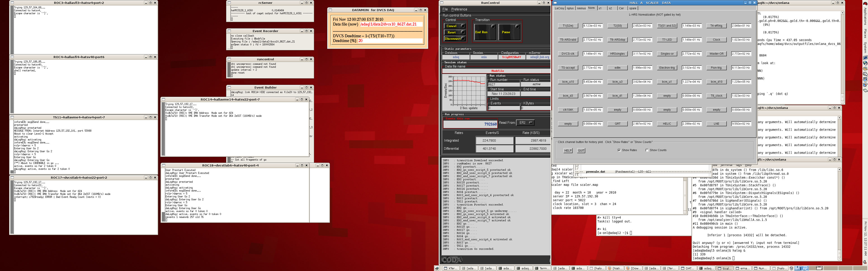The image size is (868, 271).
Task: Activate the Firefox '[Dow...' taskbar entry
Action: [x=633, y=268]
